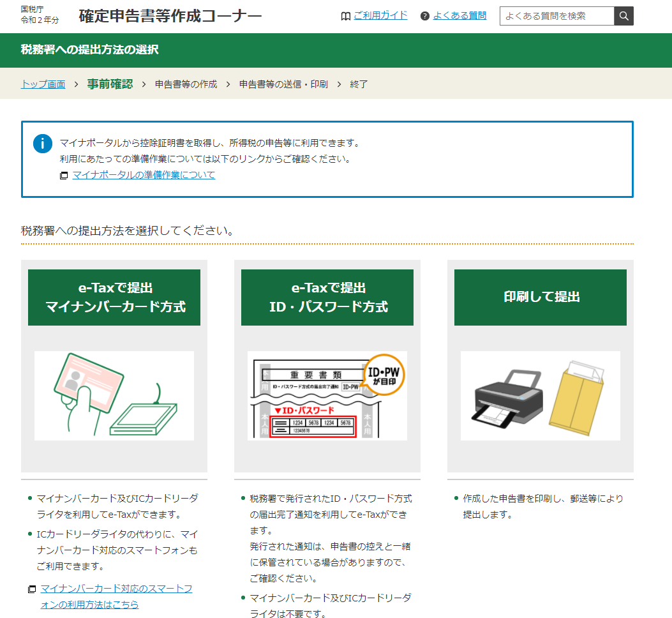Open マイナンバーカード対応のスマートフォンの利用方法はこちら link
This screenshot has width=672, height=618.
[x=116, y=596]
